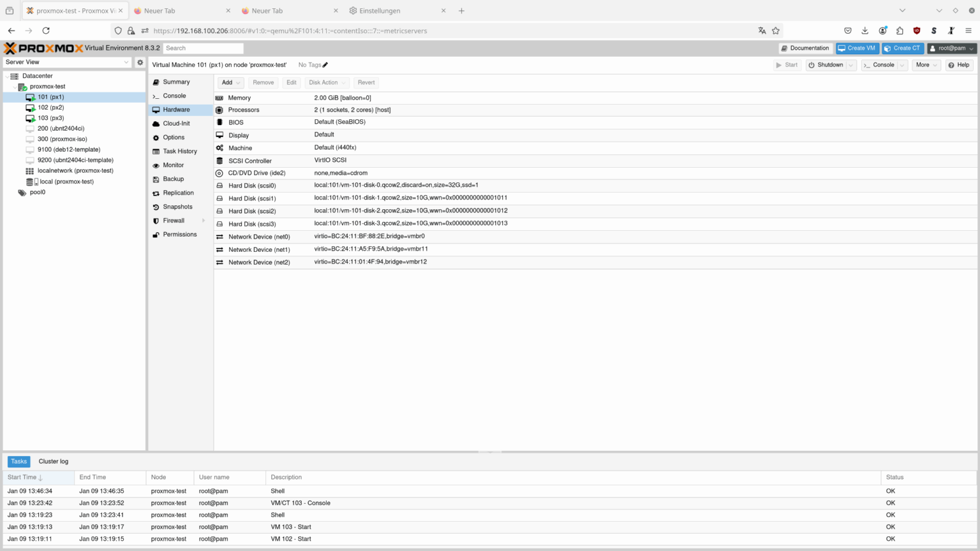The image size is (980, 551).
Task: Open a new browser tab
Action: click(461, 11)
